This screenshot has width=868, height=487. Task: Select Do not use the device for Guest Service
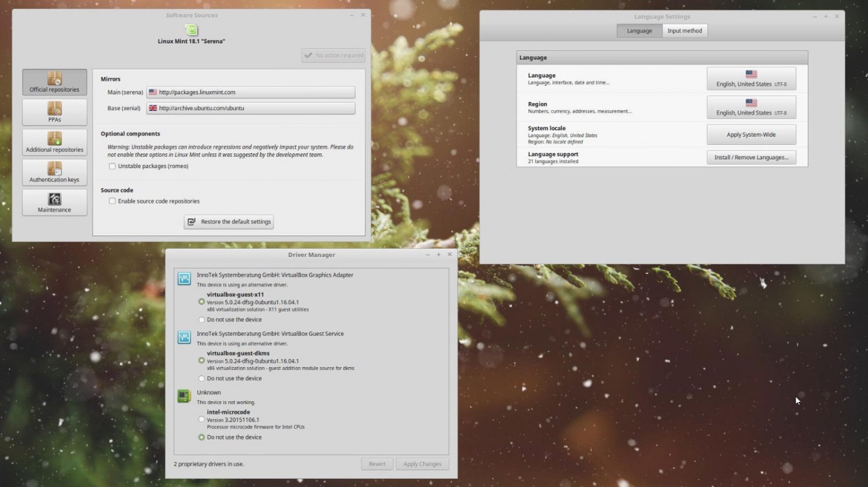[x=201, y=378]
